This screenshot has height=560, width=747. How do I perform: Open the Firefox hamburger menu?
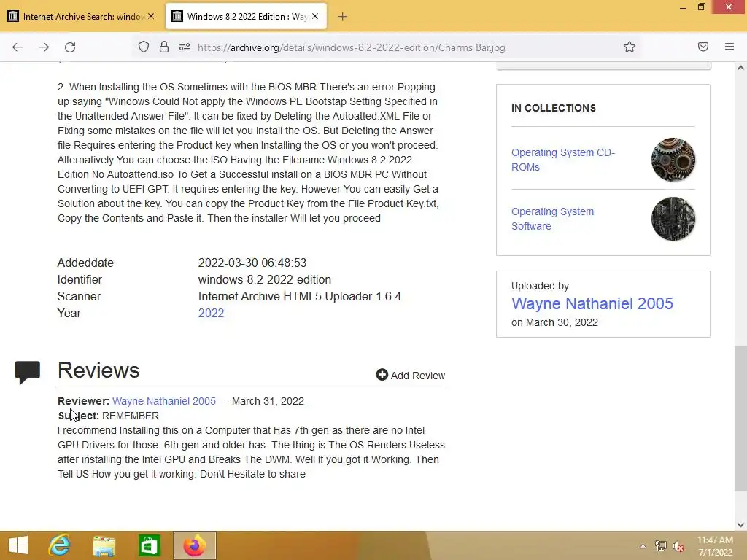click(x=729, y=47)
